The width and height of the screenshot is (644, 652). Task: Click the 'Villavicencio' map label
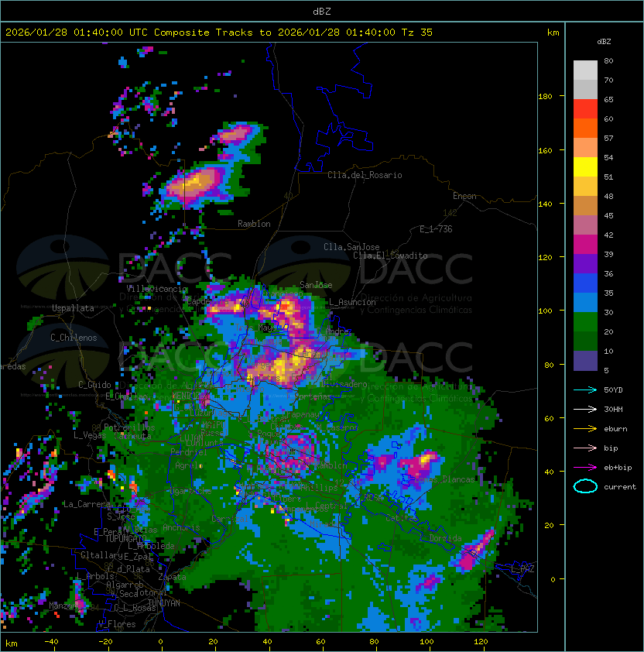coord(156,289)
